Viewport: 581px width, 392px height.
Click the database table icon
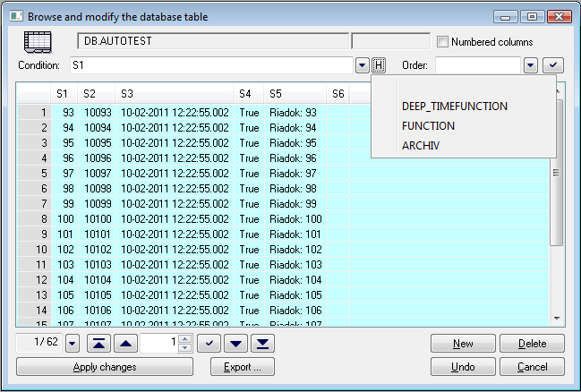tap(38, 42)
